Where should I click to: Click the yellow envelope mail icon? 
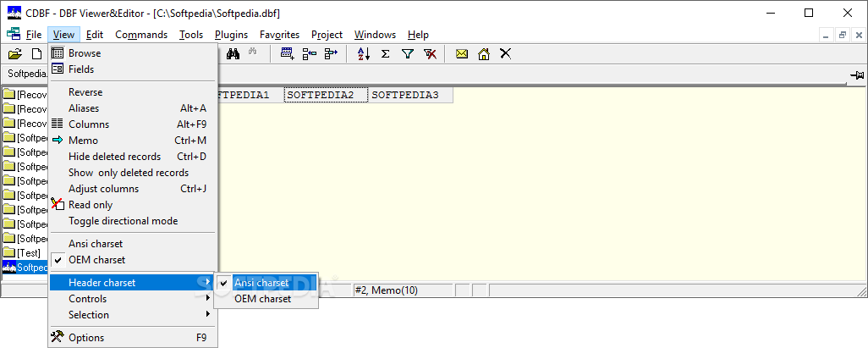(x=462, y=53)
